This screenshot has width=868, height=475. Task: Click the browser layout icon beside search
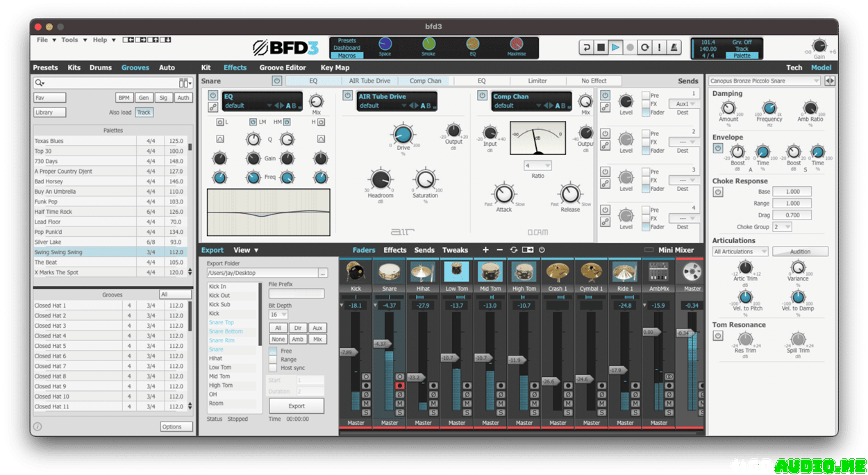click(185, 83)
